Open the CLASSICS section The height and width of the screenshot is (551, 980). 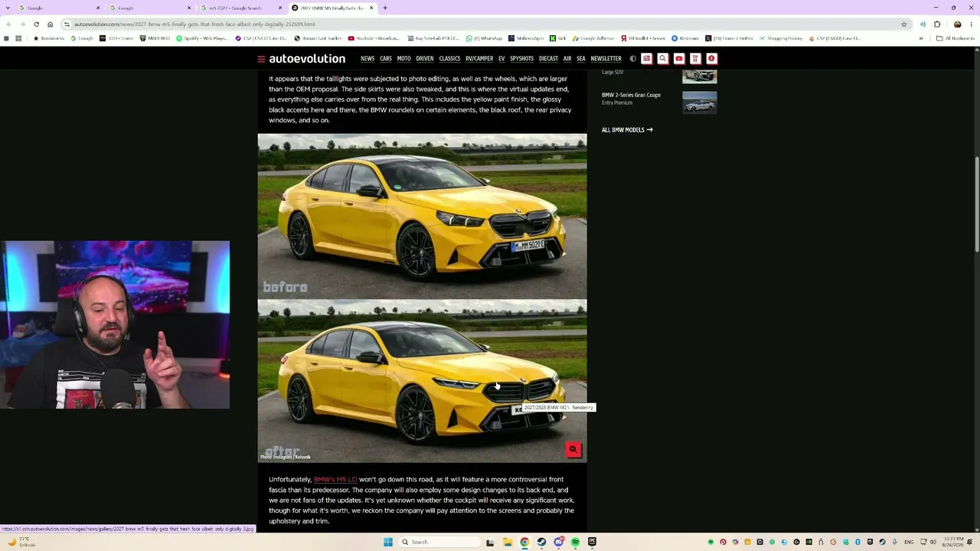(x=449, y=59)
